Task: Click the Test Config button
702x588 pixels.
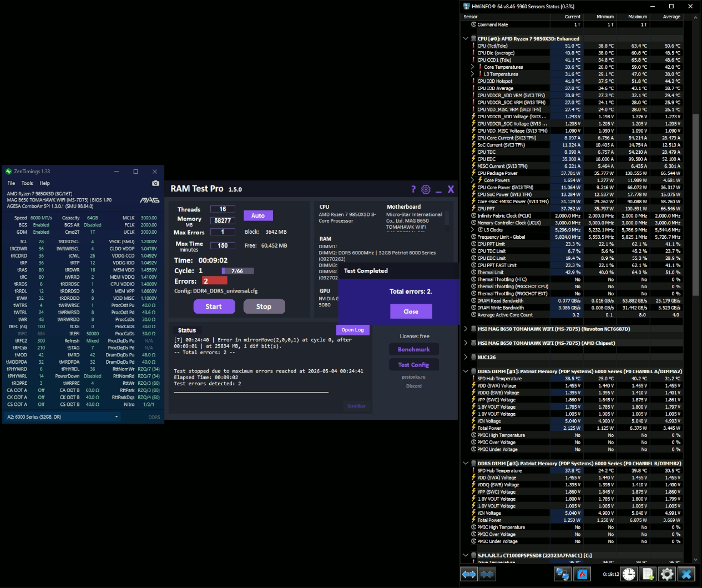Action: 413,365
